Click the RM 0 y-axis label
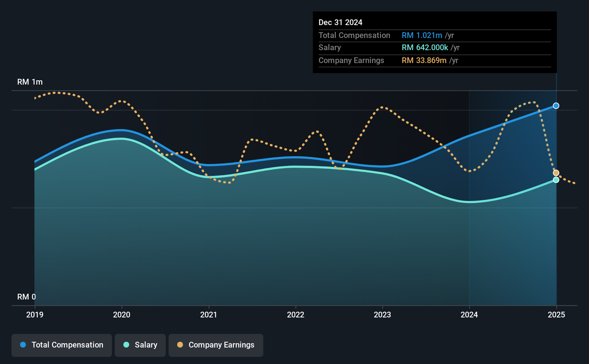 click(27, 297)
